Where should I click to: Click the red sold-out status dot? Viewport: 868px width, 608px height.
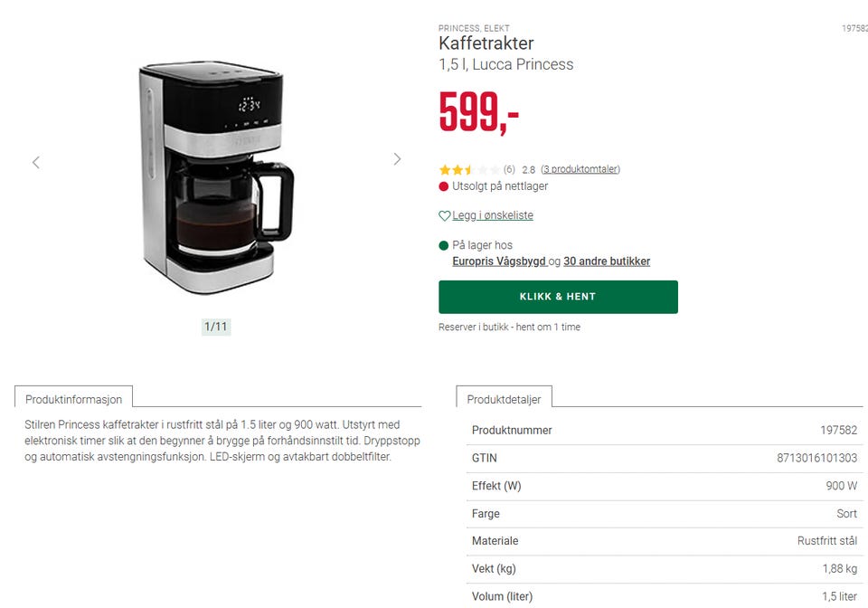[x=443, y=186]
